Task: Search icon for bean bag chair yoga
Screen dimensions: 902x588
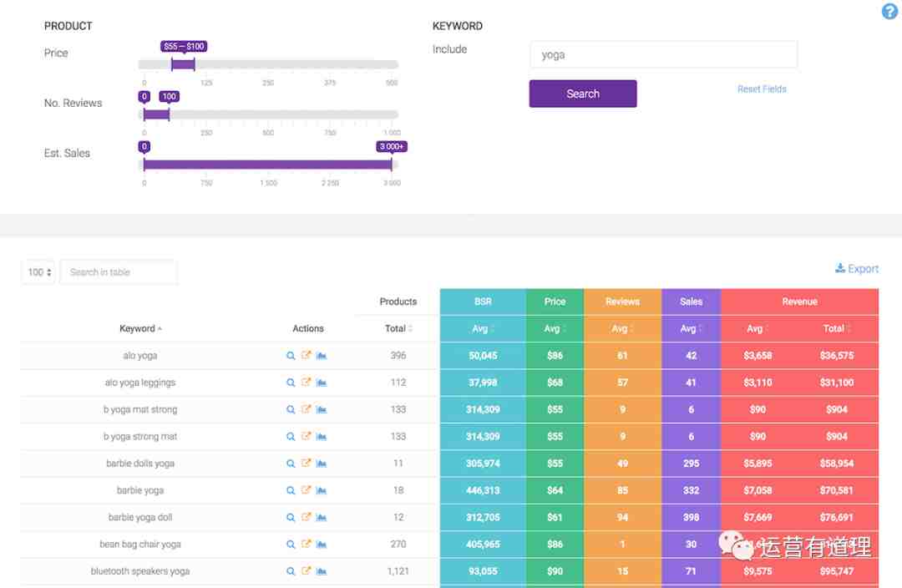Action: point(291,545)
